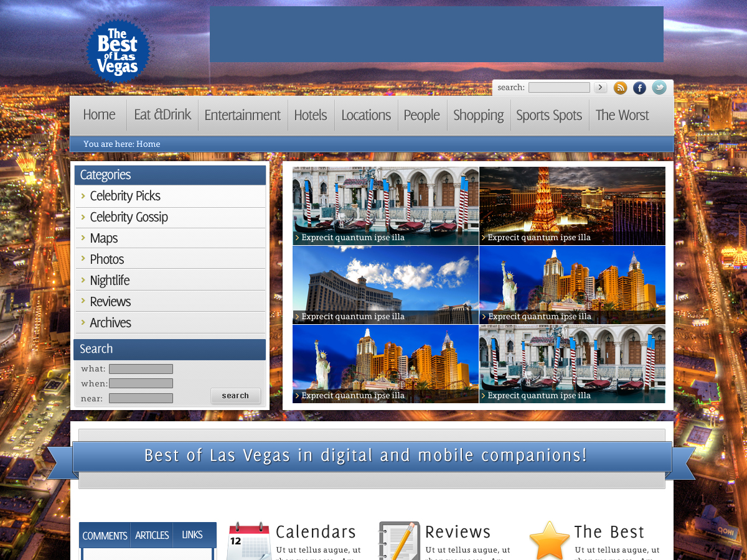Visit the Facebook page icon
The width and height of the screenshot is (747, 560).
639,88
